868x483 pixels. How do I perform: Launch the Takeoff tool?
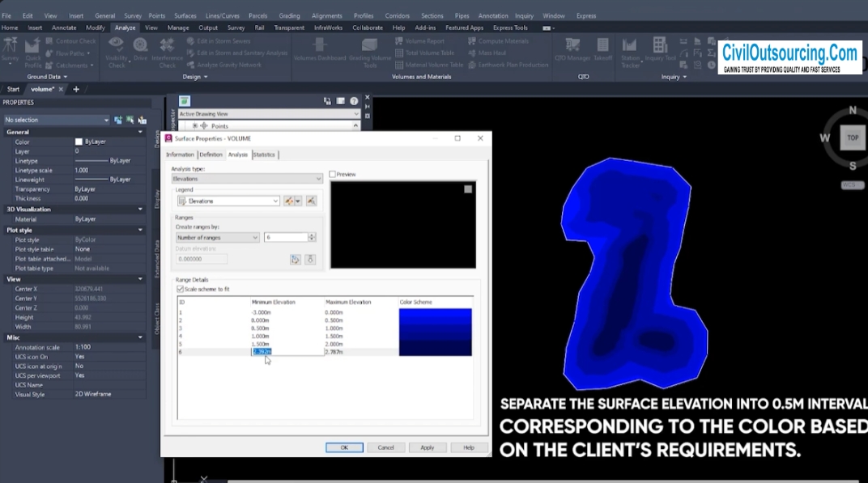click(603, 49)
